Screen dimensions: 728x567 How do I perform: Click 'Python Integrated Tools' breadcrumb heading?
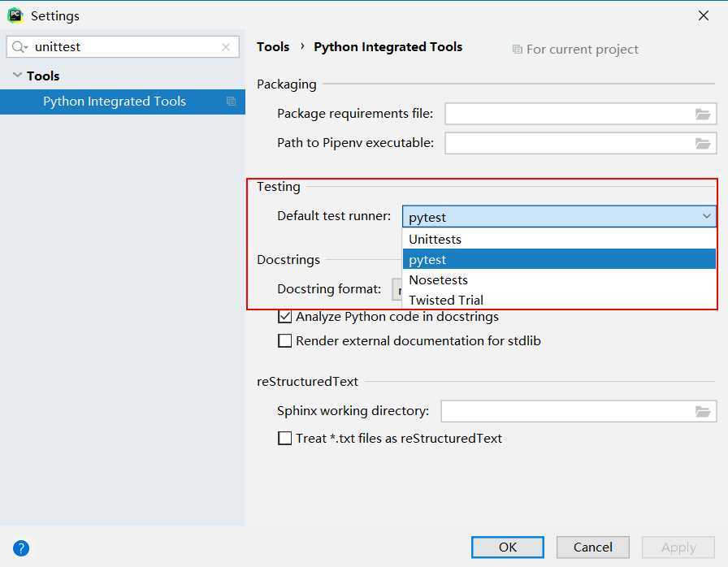click(388, 47)
